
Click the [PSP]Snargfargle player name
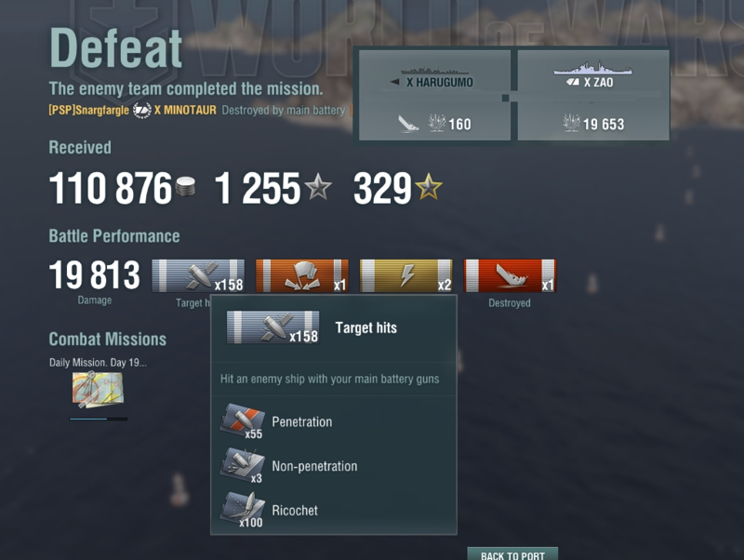(x=88, y=110)
